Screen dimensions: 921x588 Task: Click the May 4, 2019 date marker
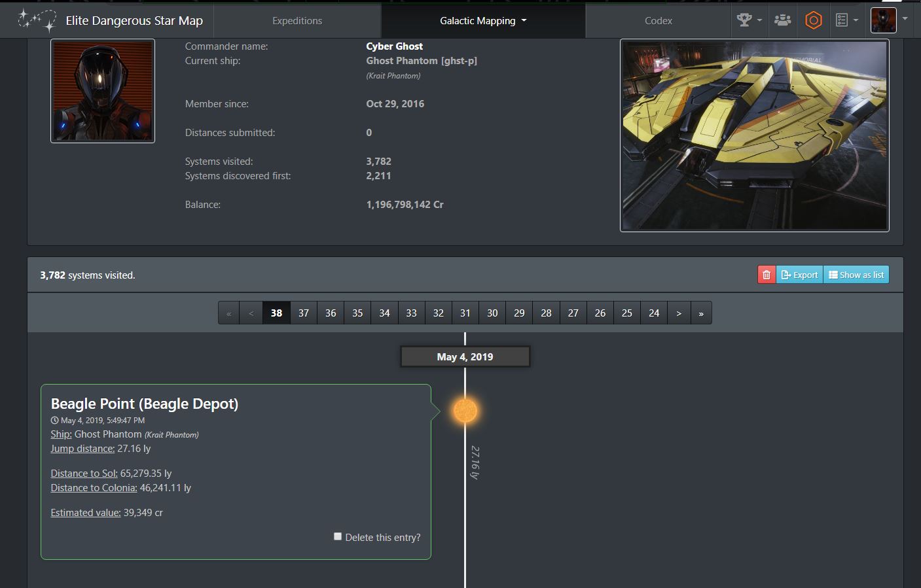tap(465, 356)
